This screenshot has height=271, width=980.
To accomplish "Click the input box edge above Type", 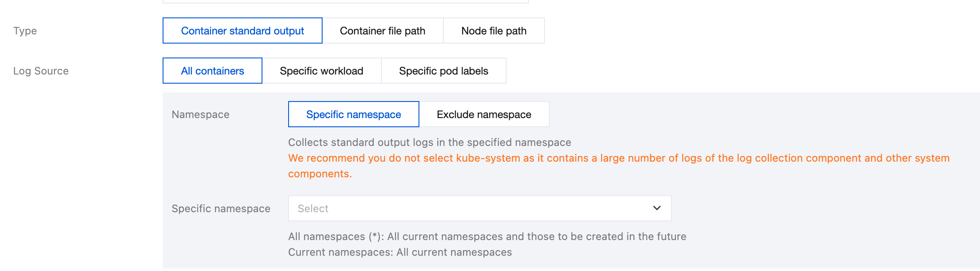I will pos(345,2).
